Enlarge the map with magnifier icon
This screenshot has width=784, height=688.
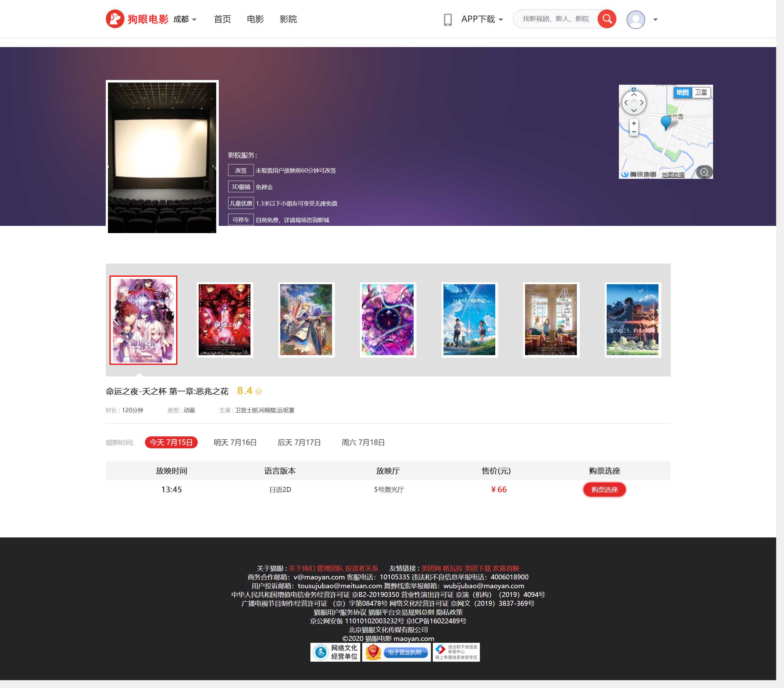[x=704, y=172]
